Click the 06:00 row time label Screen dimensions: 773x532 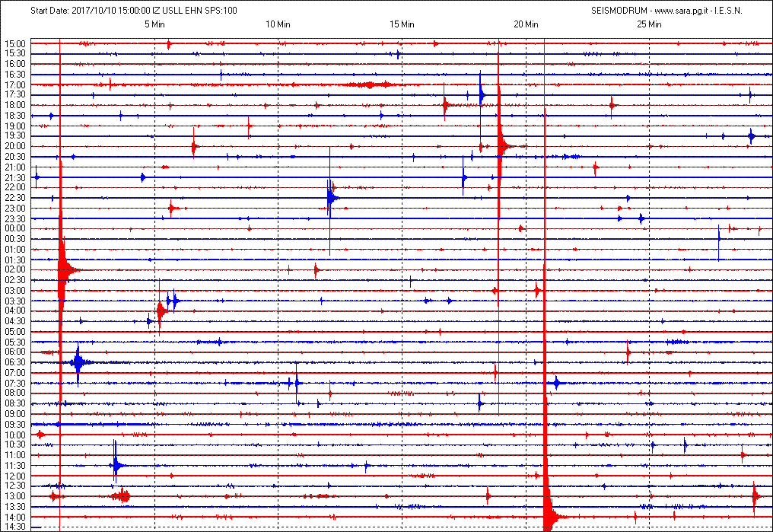tap(15, 352)
